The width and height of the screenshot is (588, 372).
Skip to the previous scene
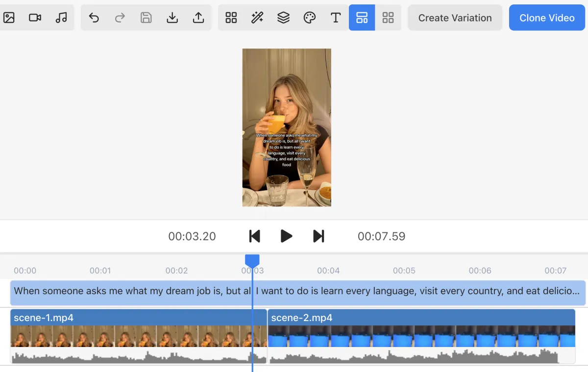coord(254,236)
